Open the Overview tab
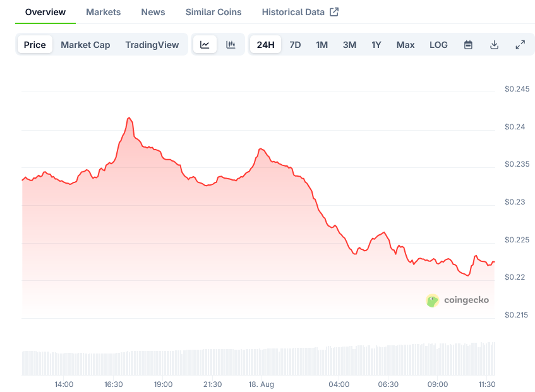This screenshot has width=535, height=392. (45, 12)
